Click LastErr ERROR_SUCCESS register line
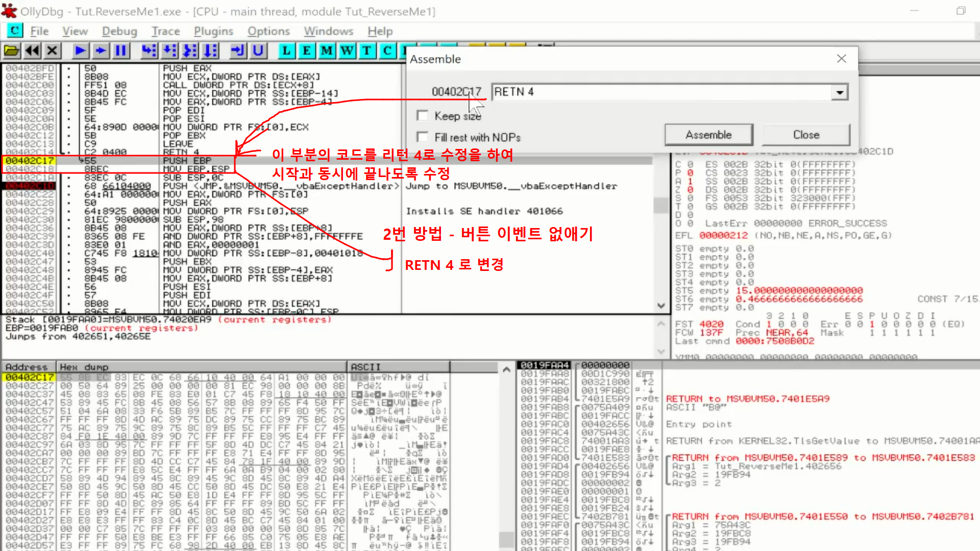The width and height of the screenshot is (980, 551). pos(796,223)
